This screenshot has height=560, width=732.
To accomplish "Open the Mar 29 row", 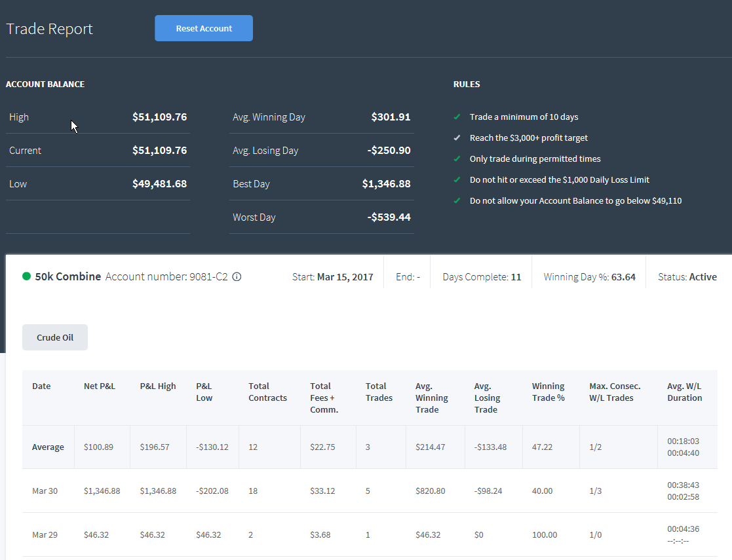I will (x=370, y=535).
